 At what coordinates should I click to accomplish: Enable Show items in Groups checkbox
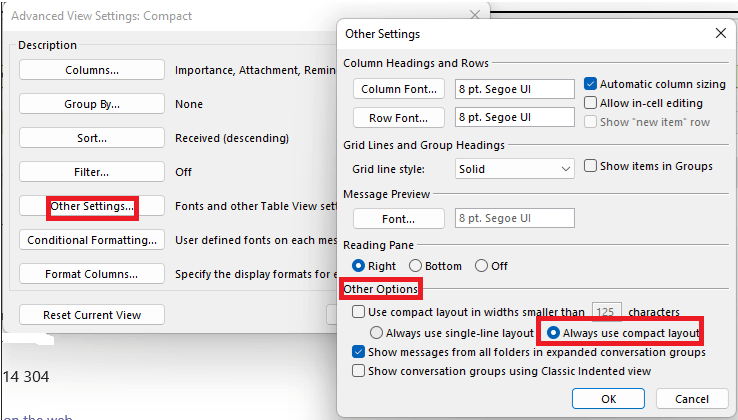[x=590, y=166]
